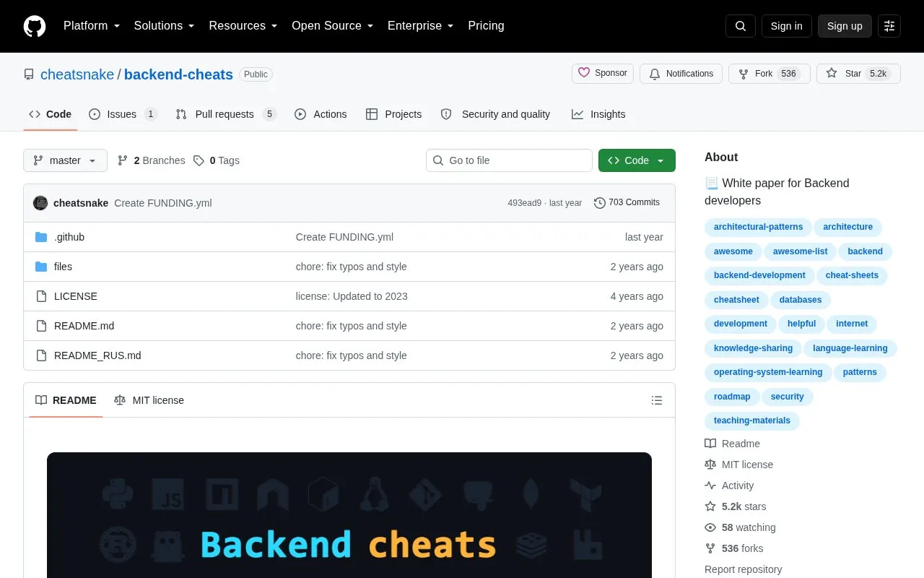Viewport: 924px width, 578px height.
Task: Click the Go to file search field
Action: [x=509, y=160]
